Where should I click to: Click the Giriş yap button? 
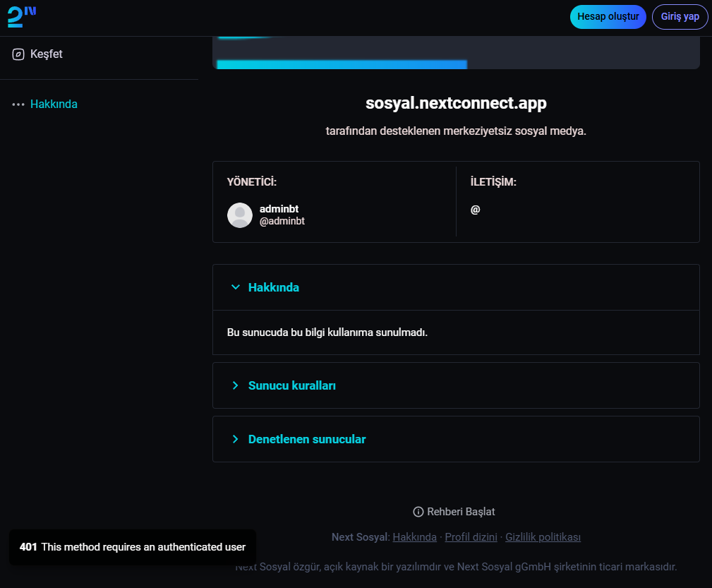point(680,17)
